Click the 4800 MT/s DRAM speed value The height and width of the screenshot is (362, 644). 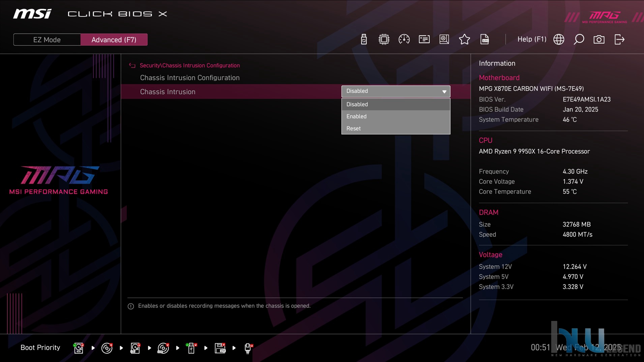coord(577,235)
